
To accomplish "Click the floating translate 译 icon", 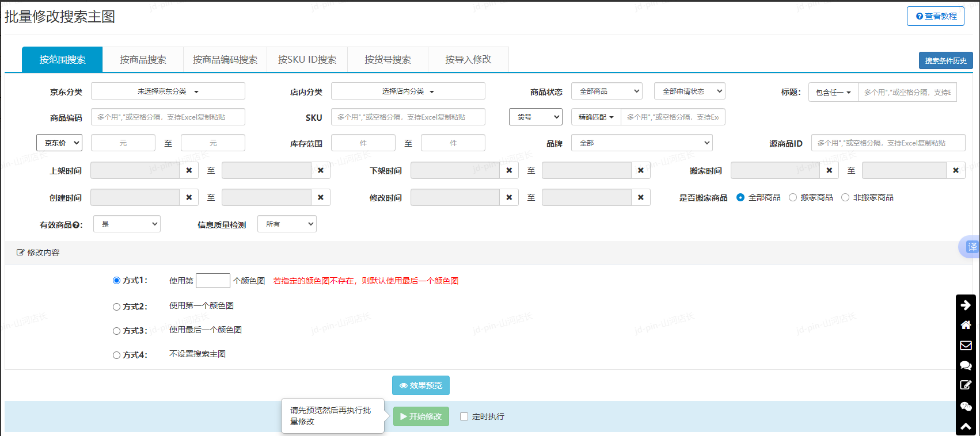I will tap(971, 247).
